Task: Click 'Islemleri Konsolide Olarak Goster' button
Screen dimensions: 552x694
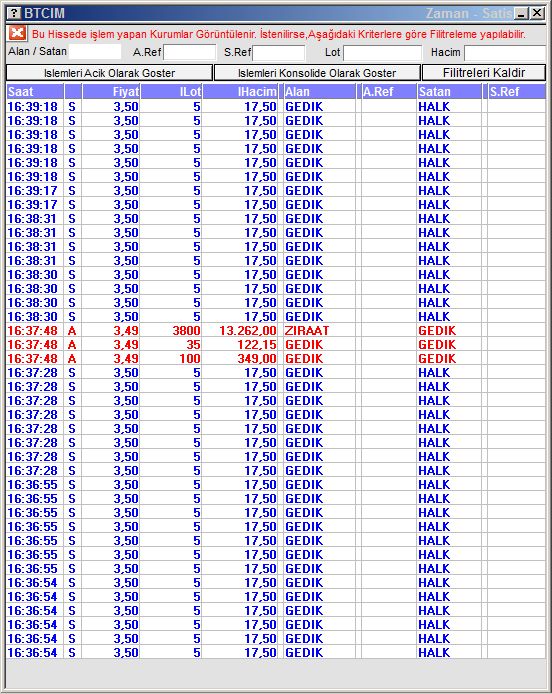Action: 317,73
